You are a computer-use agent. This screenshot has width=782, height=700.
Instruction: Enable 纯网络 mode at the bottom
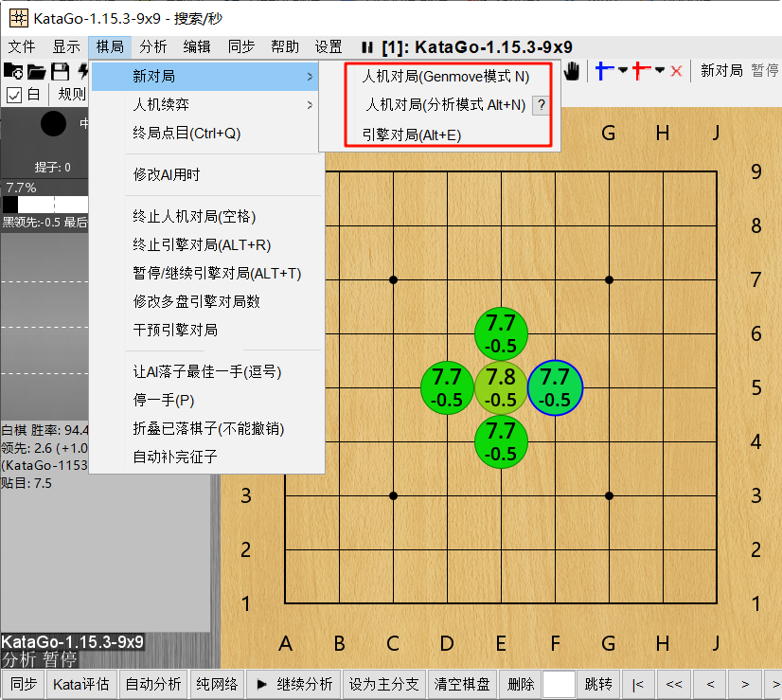[x=217, y=684]
